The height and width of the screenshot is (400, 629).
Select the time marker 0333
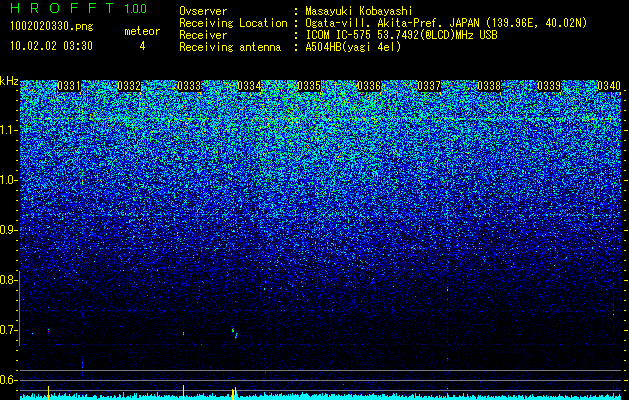pos(189,86)
